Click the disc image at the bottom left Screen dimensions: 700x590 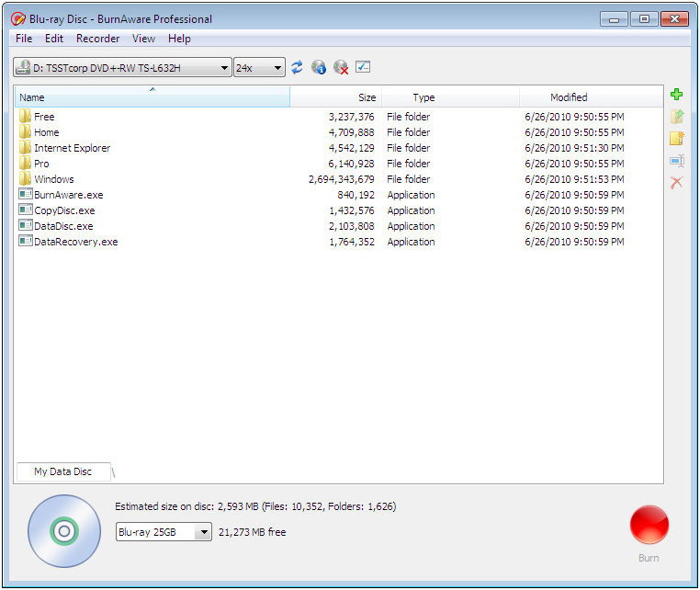[x=64, y=531]
